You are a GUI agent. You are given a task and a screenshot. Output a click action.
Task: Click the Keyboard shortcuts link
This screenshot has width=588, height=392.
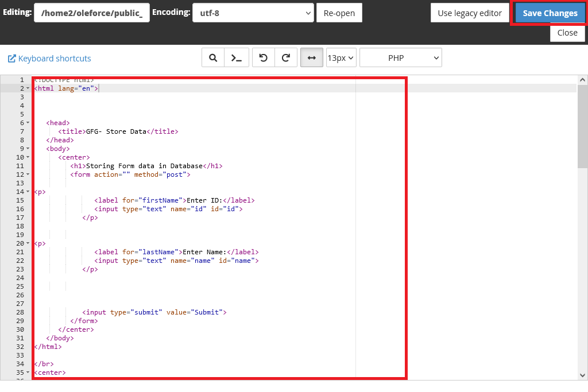(x=55, y=59)
